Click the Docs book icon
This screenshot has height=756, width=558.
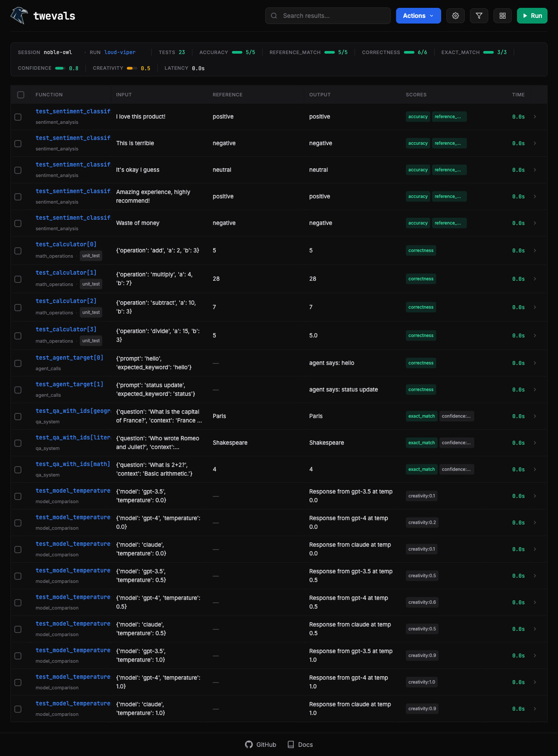click(291, 744)
